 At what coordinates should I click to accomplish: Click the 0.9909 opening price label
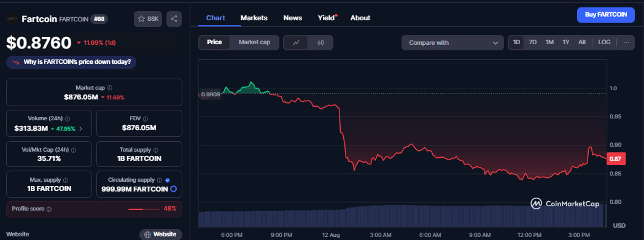coord(211,94)
